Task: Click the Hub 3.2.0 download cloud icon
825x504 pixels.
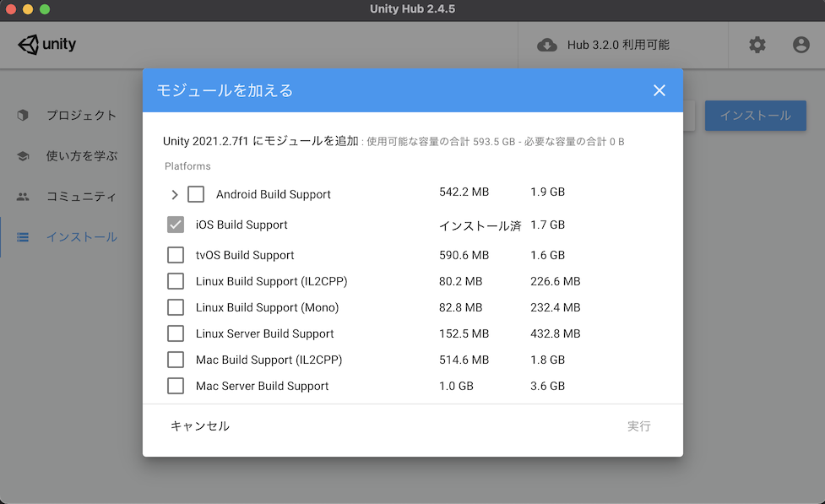Action: click(x=547, y=45)
